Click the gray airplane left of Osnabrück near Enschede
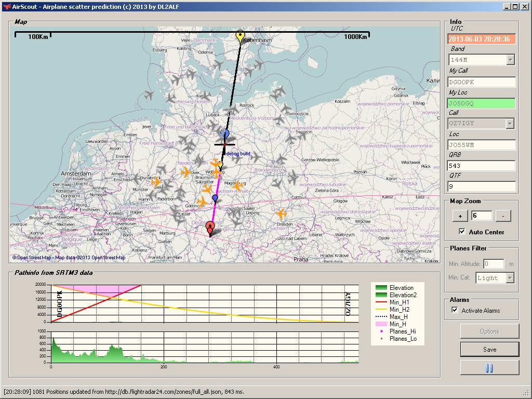532x399 pixels. (137, 179)
